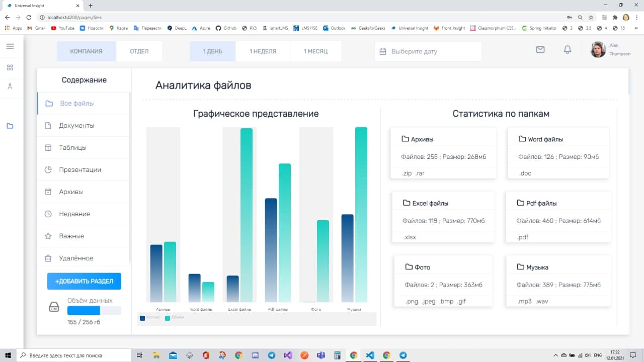
Task: Click 'Файлов: 255 ; Размер: 268мб' text
Action: 444,157
